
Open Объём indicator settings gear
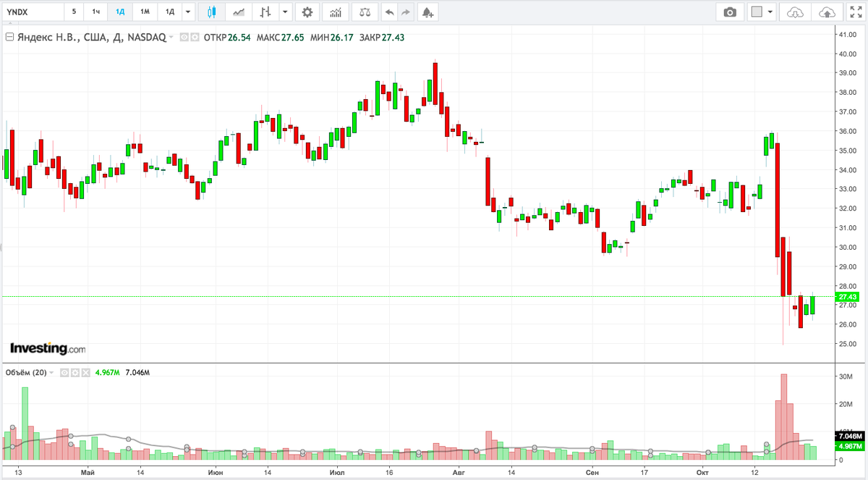[x=75, y=373]
